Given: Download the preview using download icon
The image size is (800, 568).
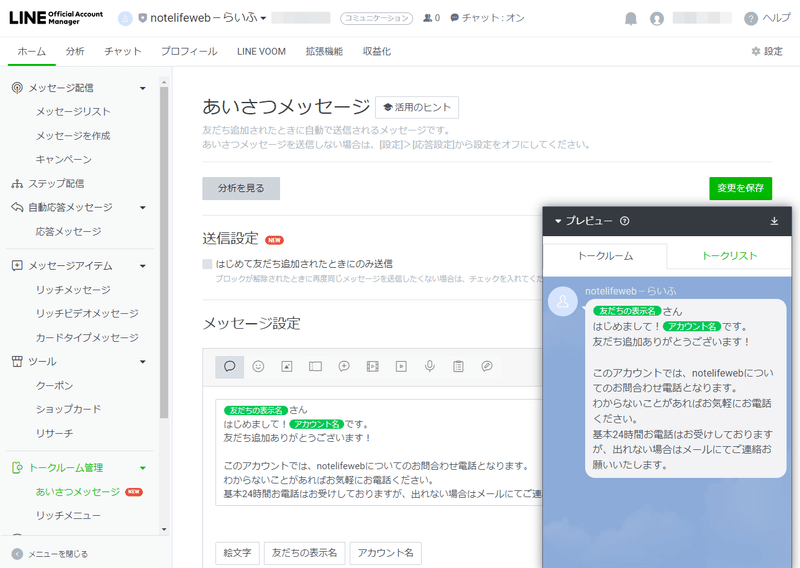Looking at the screenshot, I should click(774, 221).
